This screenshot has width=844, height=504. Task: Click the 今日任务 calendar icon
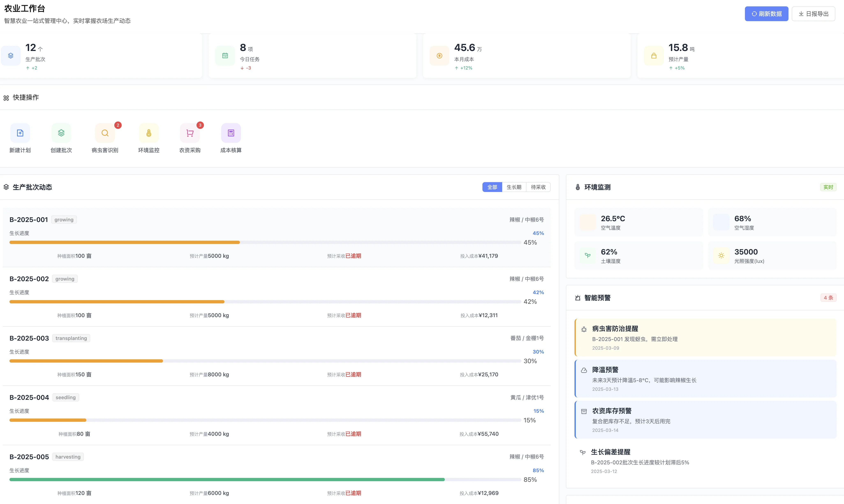[x=225, y=55]
